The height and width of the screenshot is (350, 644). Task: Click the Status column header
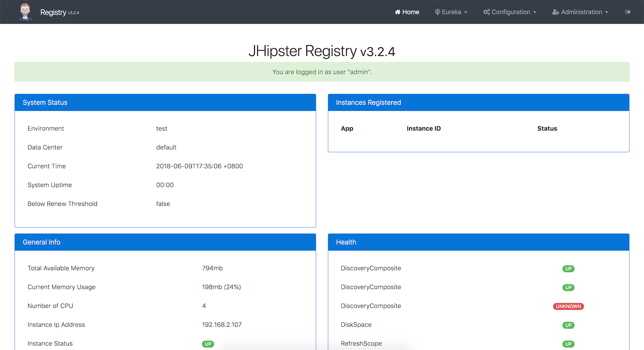tap(547, 128)
